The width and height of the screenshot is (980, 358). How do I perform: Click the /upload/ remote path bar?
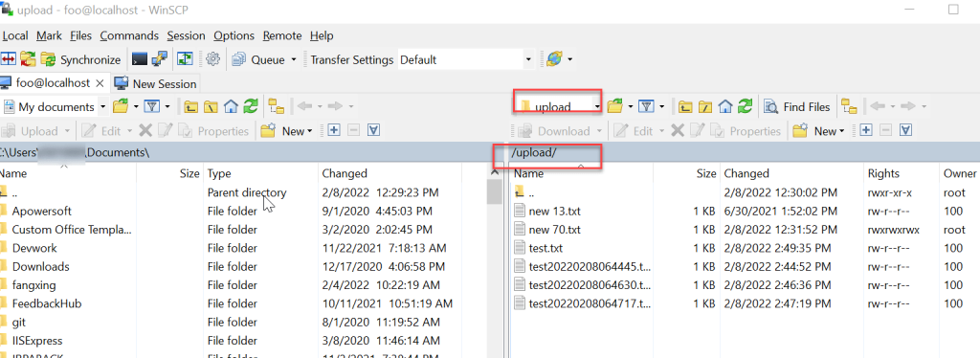(745, 152)
